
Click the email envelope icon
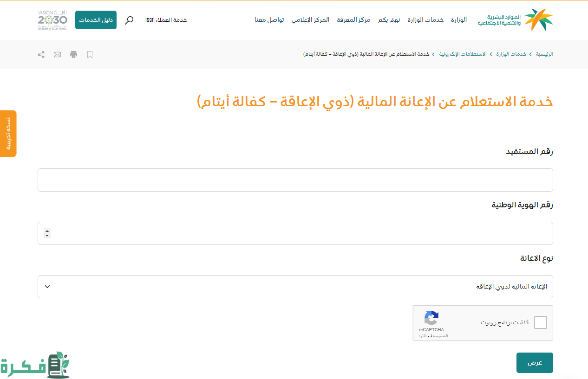(x=57, y=54)
